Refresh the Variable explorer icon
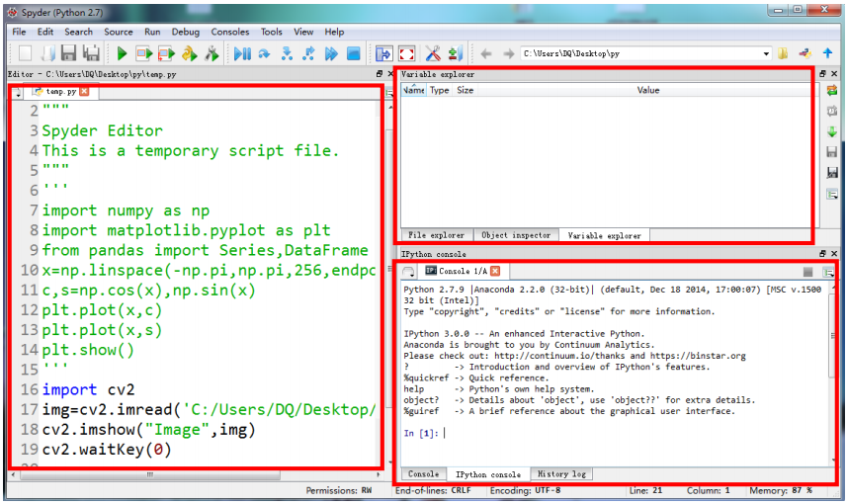Viewport: 847px width, 504px height. click(832, 91)
